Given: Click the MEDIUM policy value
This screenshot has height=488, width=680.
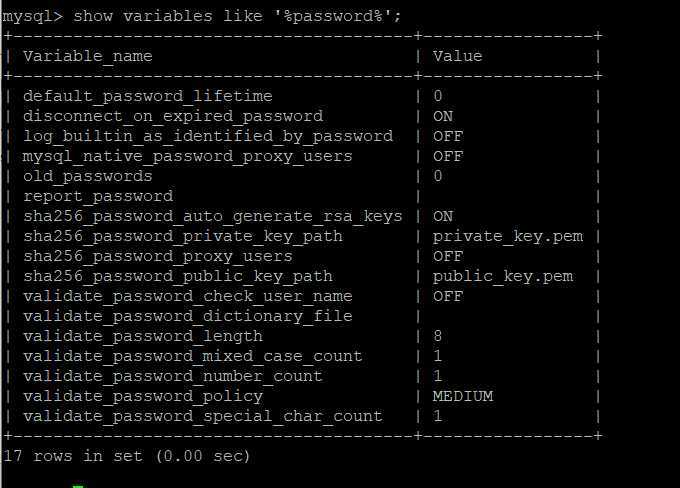Looking at the screenshot, I should click(x=463, y=396).
